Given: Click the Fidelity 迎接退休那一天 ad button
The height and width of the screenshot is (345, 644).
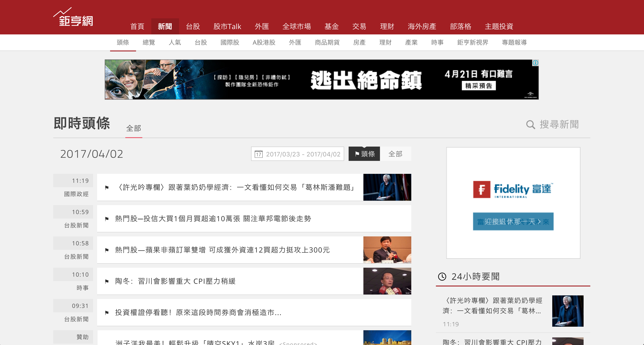Looking at the screenshot, I should coord(513,221).
